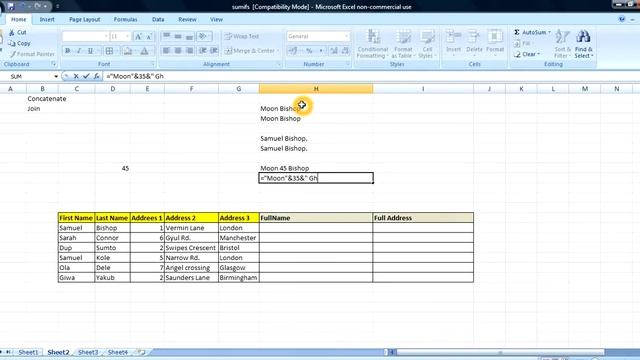Switch to the Insert ribbon tab
The width and height of the screenshot is (640, 360).
47,19
